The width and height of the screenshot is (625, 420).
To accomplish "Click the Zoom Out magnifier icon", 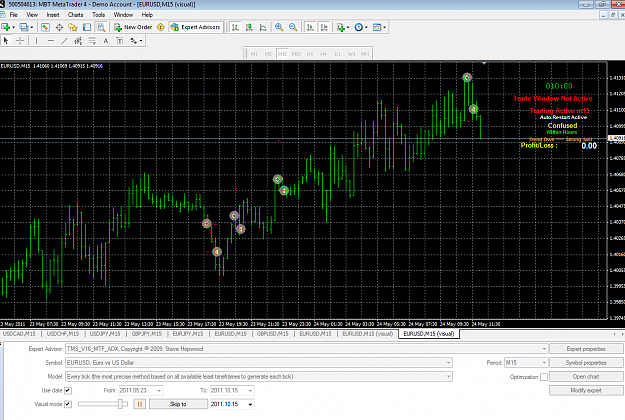I will 293,27.
